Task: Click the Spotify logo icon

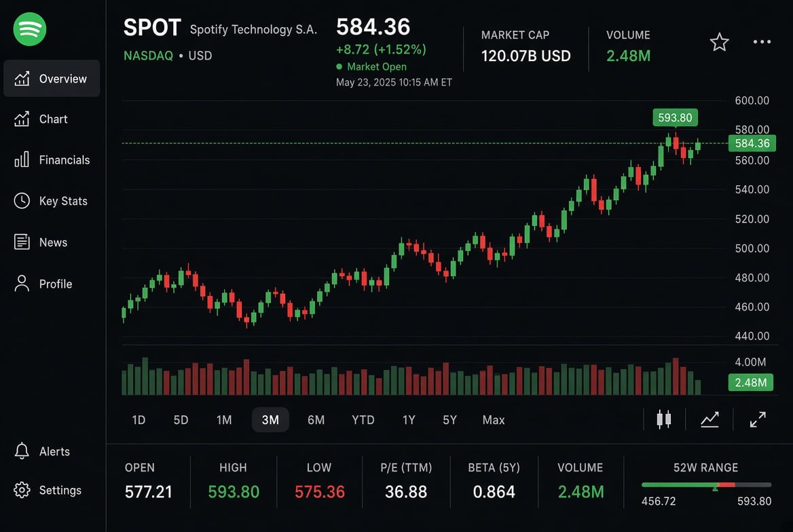Action: 30,29
